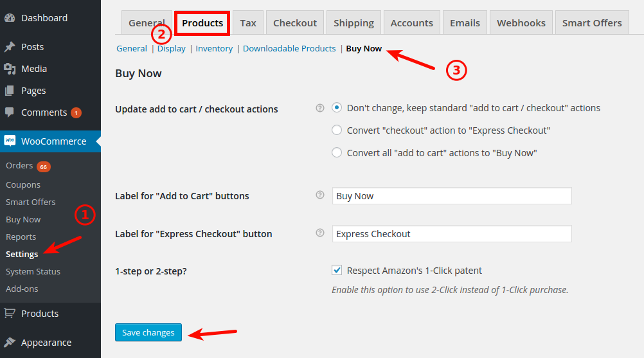Screen dimensions: 644x358
Task: Click the Save changes button
Action: pos(148,332)
